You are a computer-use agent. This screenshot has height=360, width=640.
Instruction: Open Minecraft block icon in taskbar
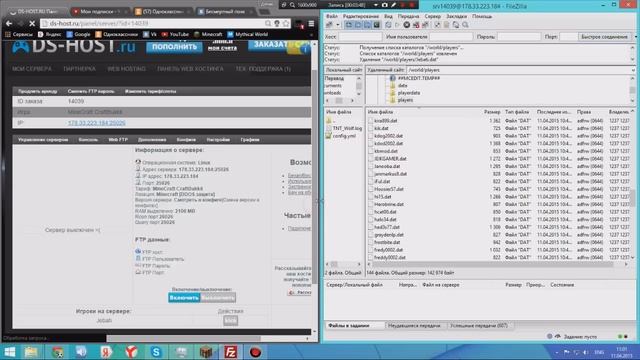click(x=206, y=352)
